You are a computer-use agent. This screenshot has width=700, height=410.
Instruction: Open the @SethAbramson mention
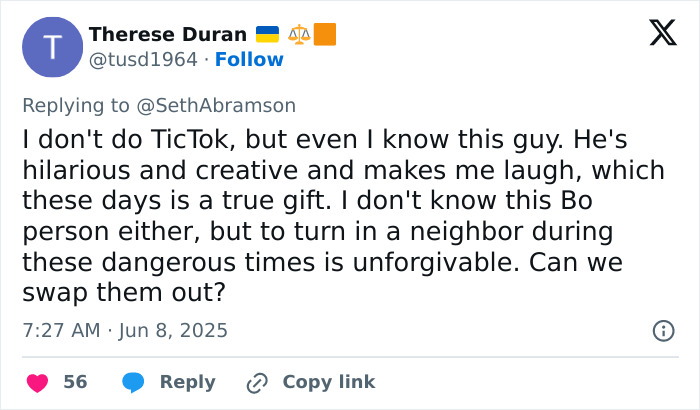[231, 105]
